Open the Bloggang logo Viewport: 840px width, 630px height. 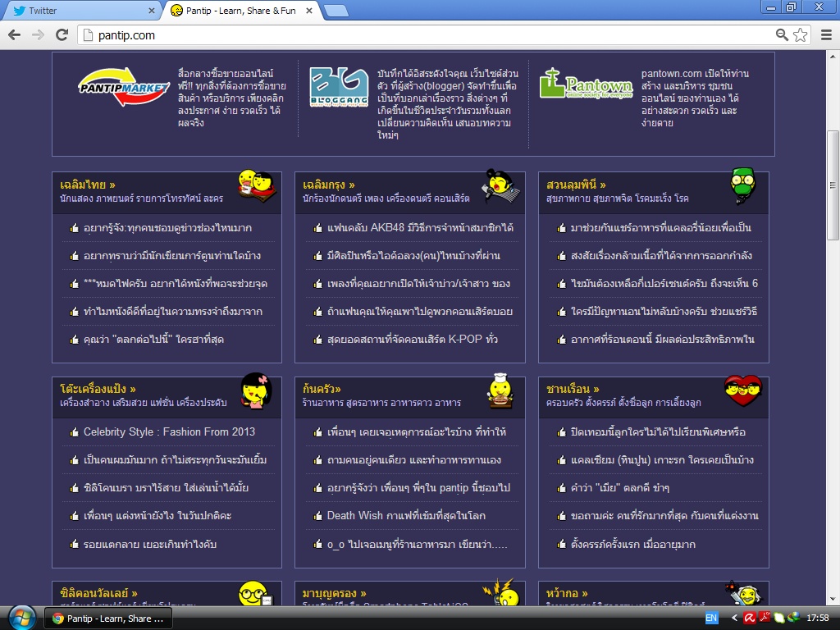tap(339, 87)
